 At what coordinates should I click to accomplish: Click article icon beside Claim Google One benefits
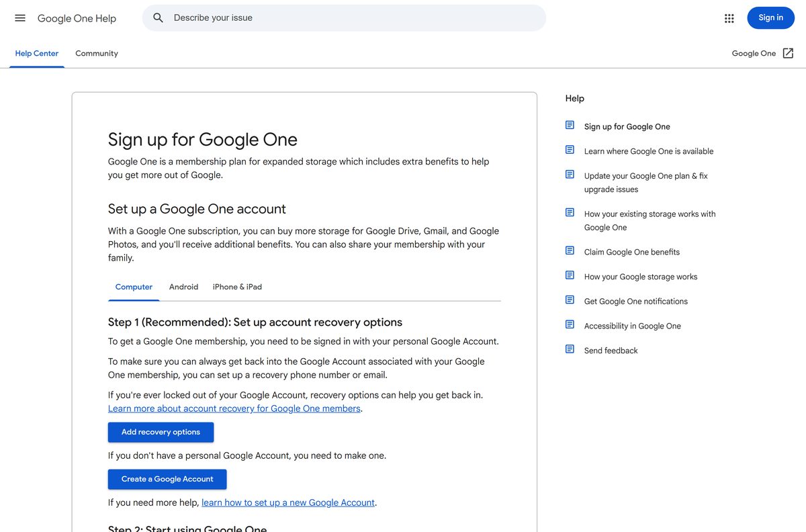click(570, 251)
